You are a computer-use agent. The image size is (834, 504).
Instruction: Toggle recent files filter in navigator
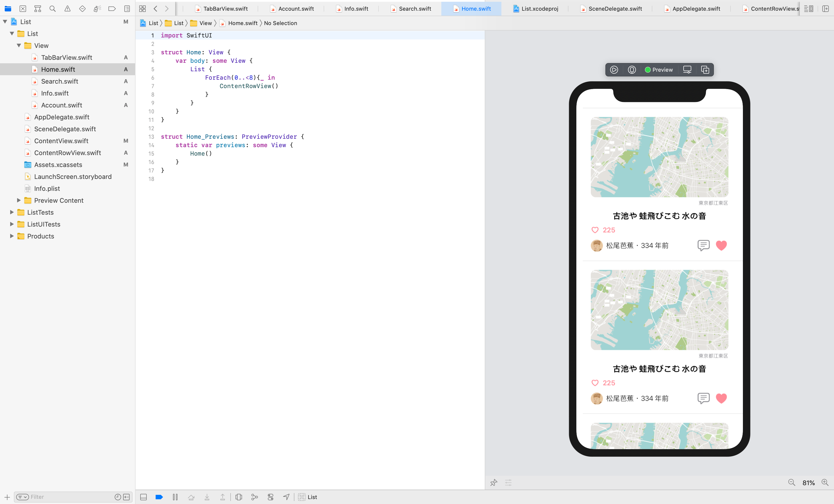(x=117, y=497)
